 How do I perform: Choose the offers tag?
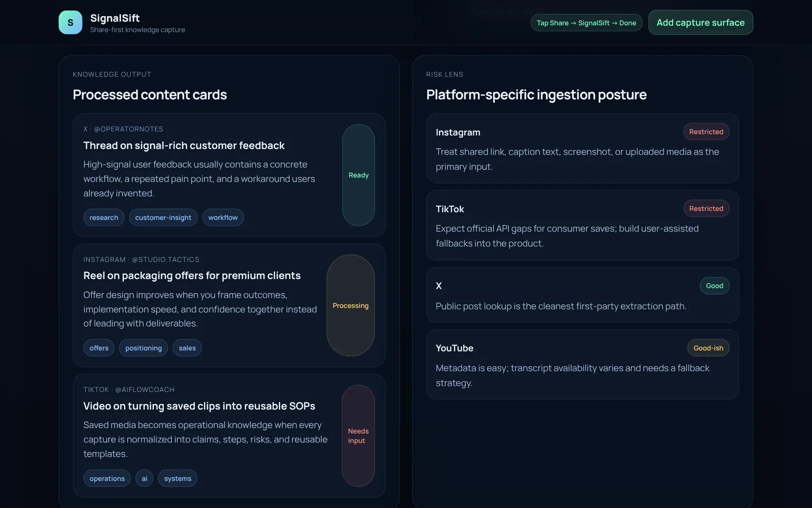coord(99,348)
